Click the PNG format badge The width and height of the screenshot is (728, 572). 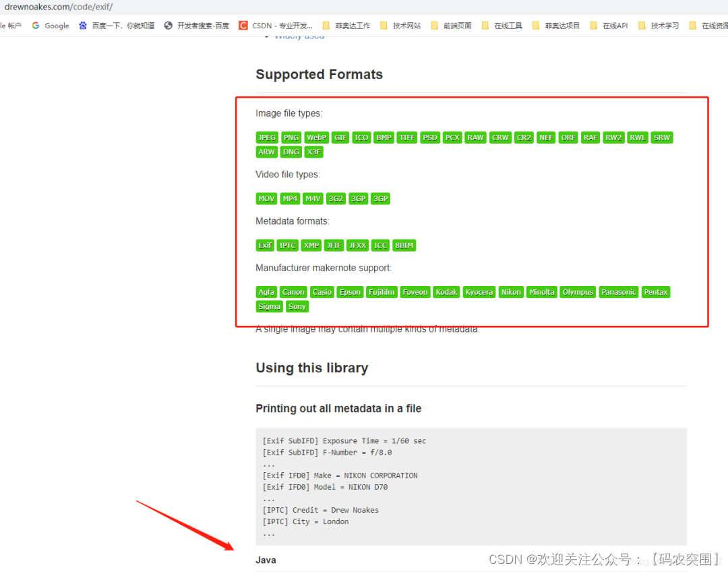(291, 138)
